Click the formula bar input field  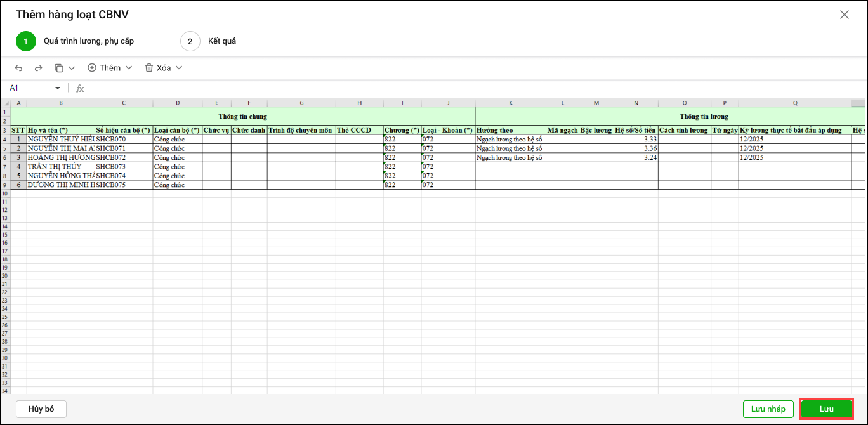click(x=444, y=88)
